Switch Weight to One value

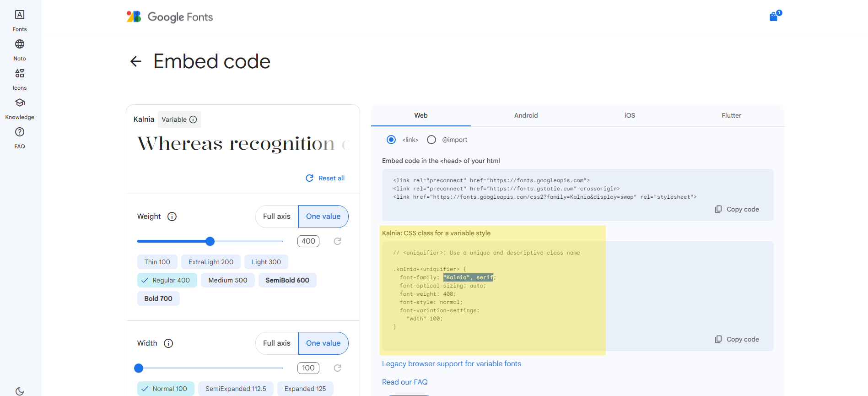point(323,217)
